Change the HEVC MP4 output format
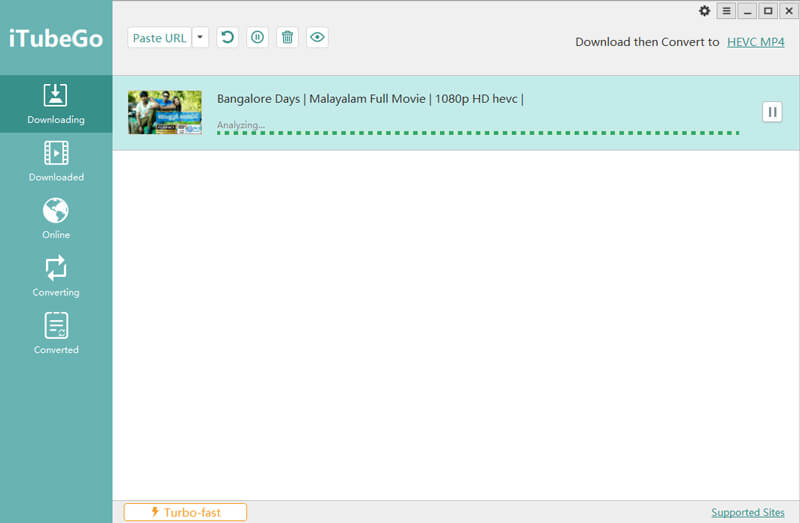The image size is (800, 523). (755, 42)
